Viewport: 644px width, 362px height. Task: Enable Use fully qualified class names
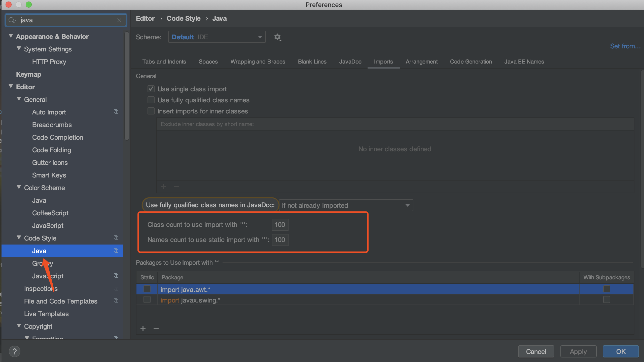tap(151, 100)
